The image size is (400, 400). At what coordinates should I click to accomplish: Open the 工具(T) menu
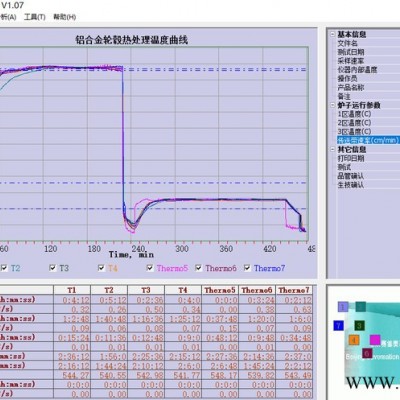click(35, 17)
